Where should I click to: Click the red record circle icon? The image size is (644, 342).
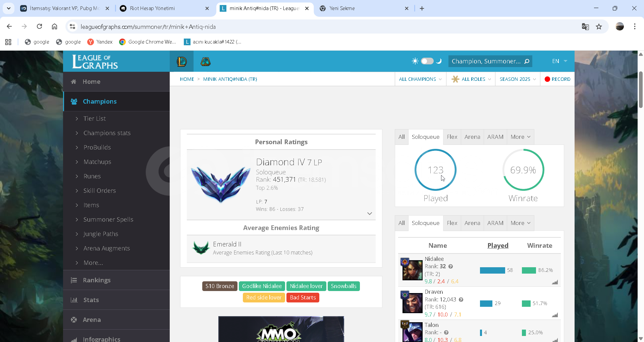(x=547, y=79)
